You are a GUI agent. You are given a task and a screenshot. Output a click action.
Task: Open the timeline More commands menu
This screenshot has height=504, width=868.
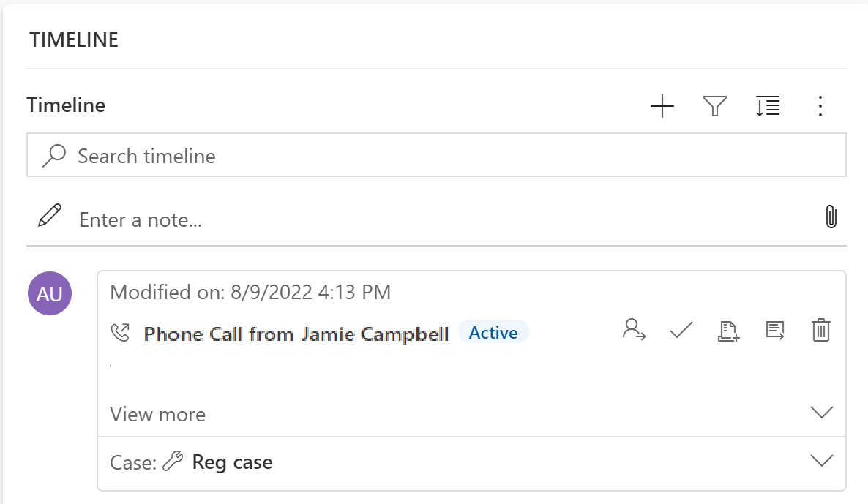[820, 106]
